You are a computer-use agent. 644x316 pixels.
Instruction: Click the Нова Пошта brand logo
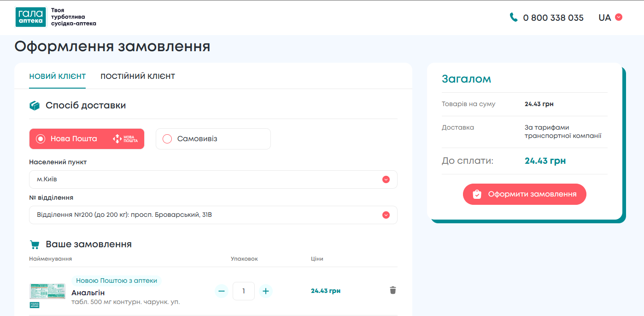[x=125, y=138]
